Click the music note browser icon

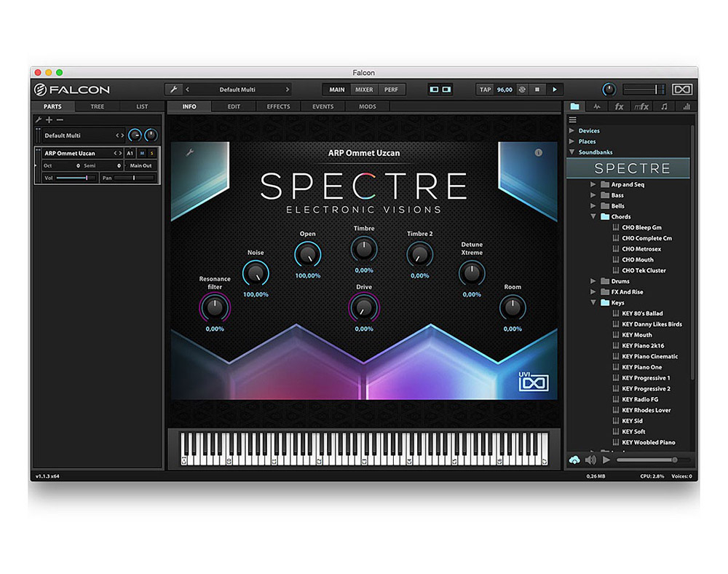click(x=664, y=107)
